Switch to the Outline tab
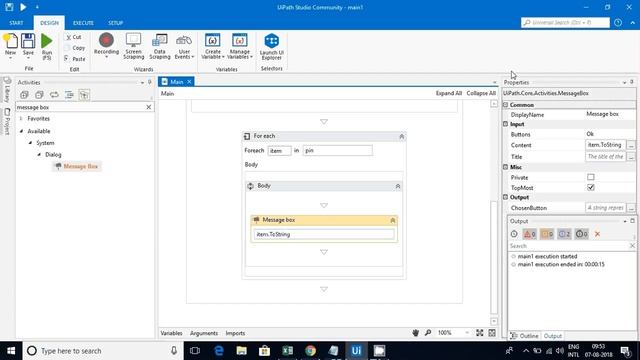The width and height of the screenshot is (640, 360). point(524,336)
